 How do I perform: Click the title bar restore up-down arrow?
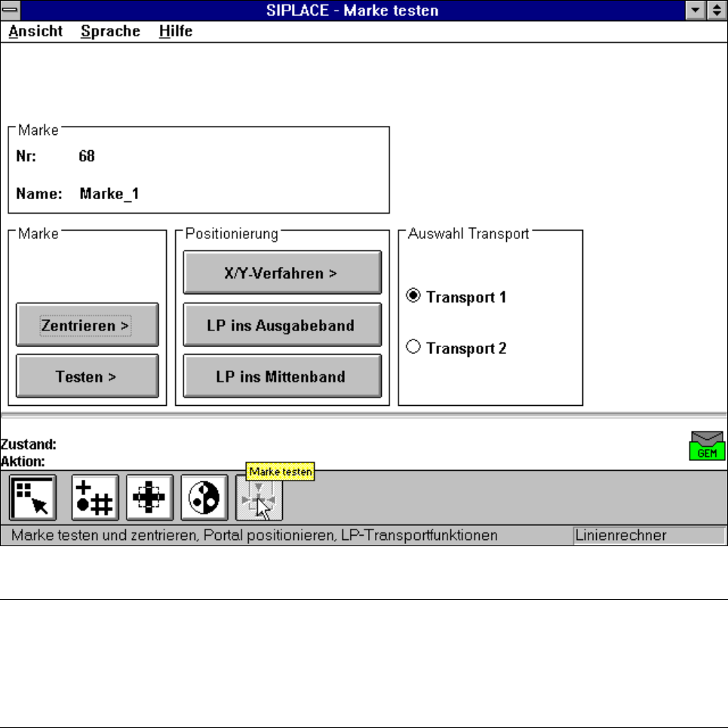point(717,10)
